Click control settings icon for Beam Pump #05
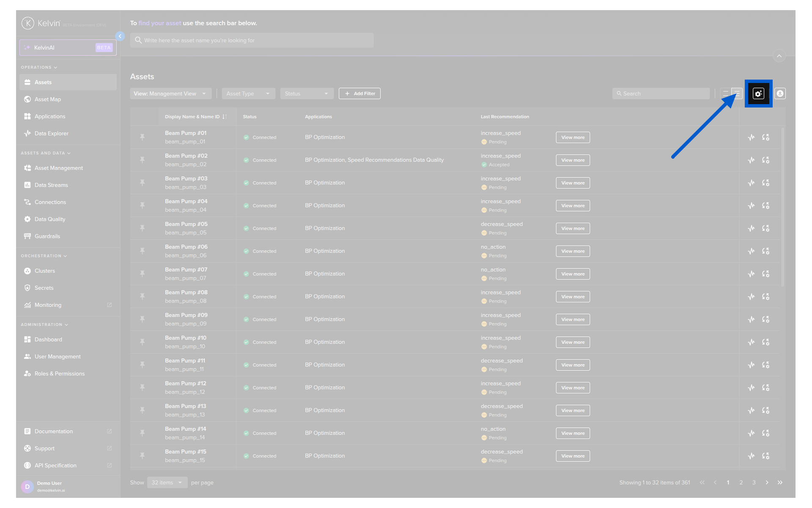The width and height of the screenshot is (812, 508). coord(765,228)
